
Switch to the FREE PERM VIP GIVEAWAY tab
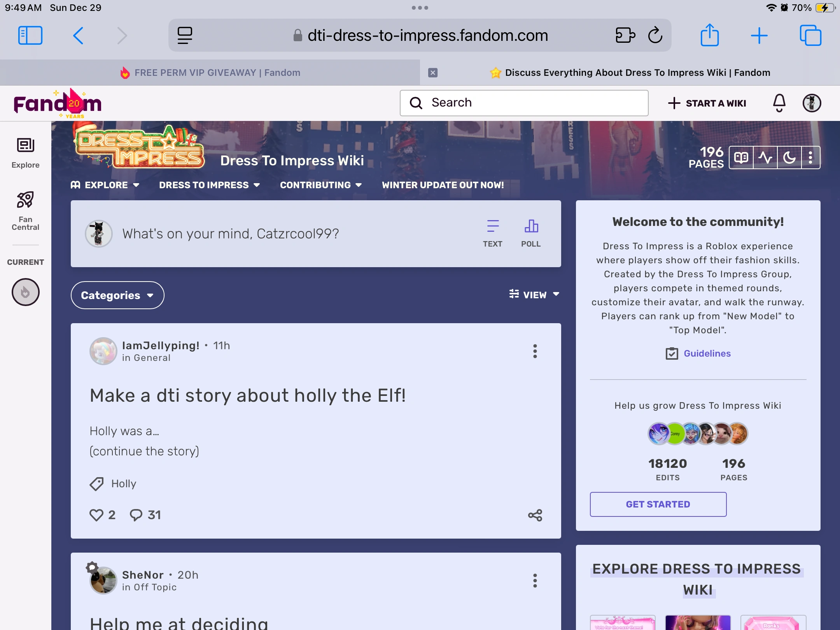[216, 72]
